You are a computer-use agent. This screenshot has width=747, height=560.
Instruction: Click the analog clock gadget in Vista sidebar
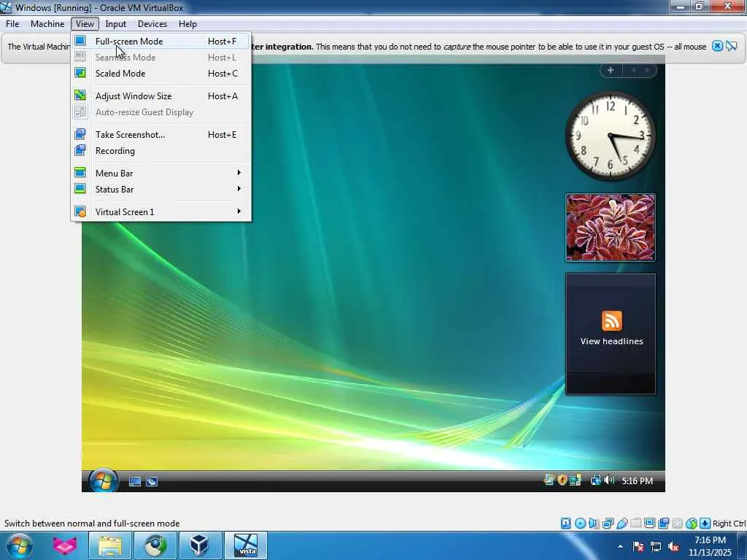(611, 136)
